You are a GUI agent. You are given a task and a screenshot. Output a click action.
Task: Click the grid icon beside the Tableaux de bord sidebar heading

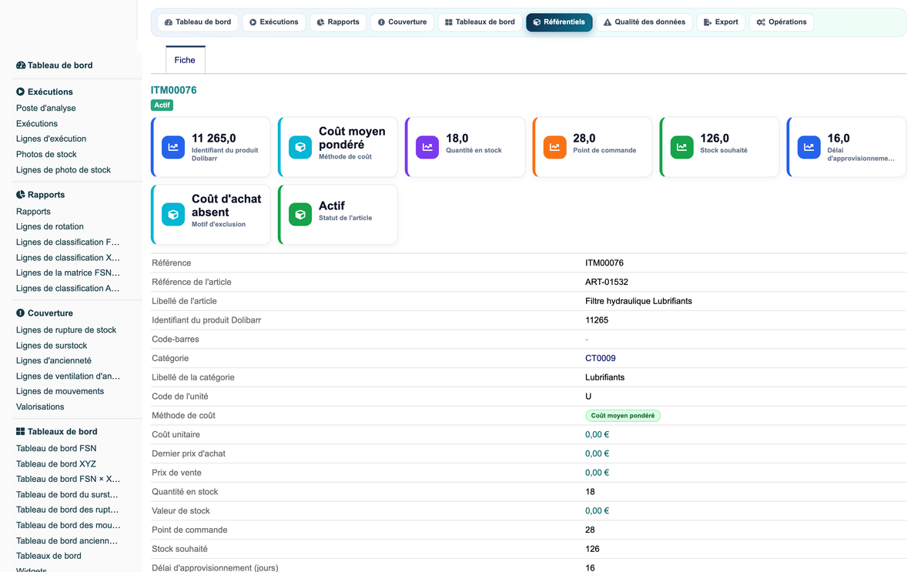[21, 432]
